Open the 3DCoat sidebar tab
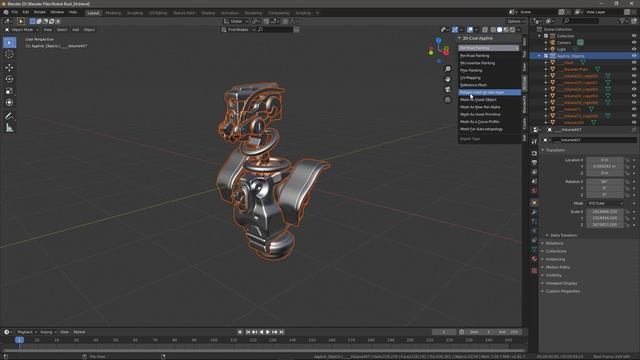The width and height of the screenshot is (640, 360). pos(524,83)
